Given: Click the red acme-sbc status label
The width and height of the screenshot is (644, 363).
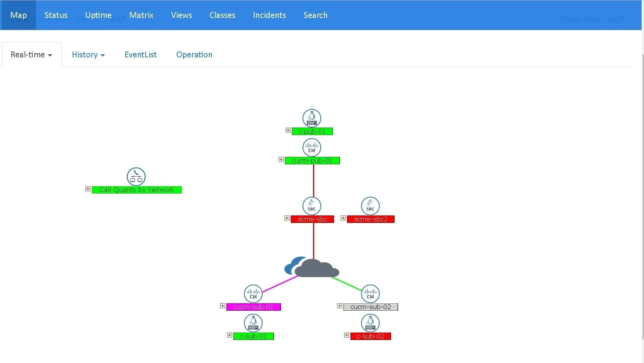Looking at the screenshot, I should click(313, 219).
